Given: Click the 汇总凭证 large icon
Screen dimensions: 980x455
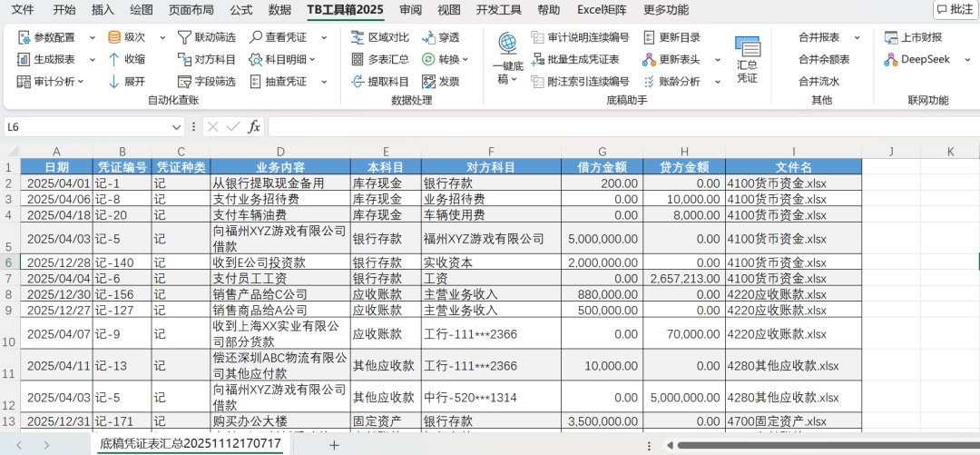Looking at the screenshot, I should click(748, 47).
